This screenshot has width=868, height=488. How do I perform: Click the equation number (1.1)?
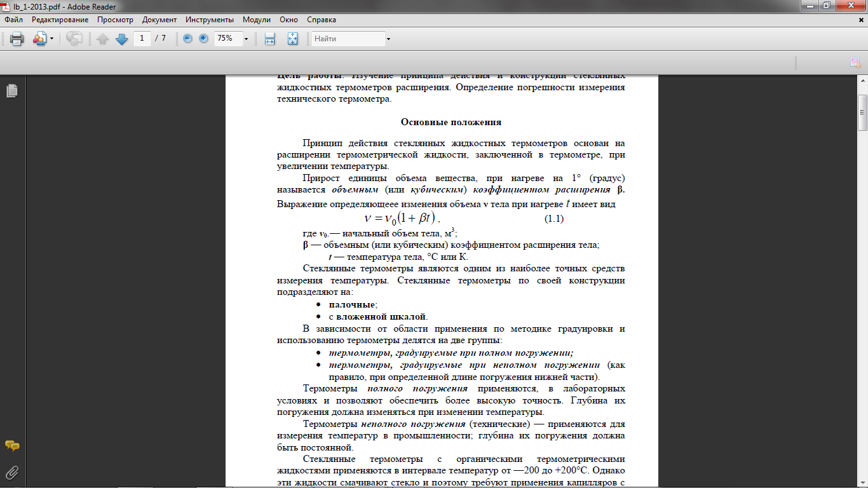tap(554, 219)
